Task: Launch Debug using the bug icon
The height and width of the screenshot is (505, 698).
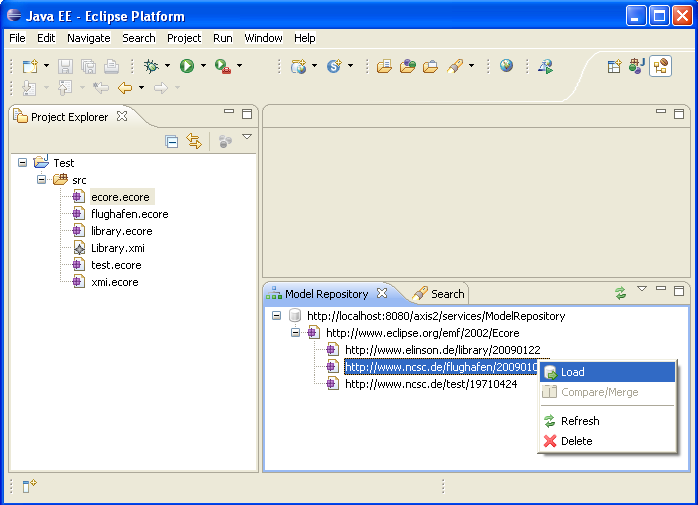Action: pos(151,66)
